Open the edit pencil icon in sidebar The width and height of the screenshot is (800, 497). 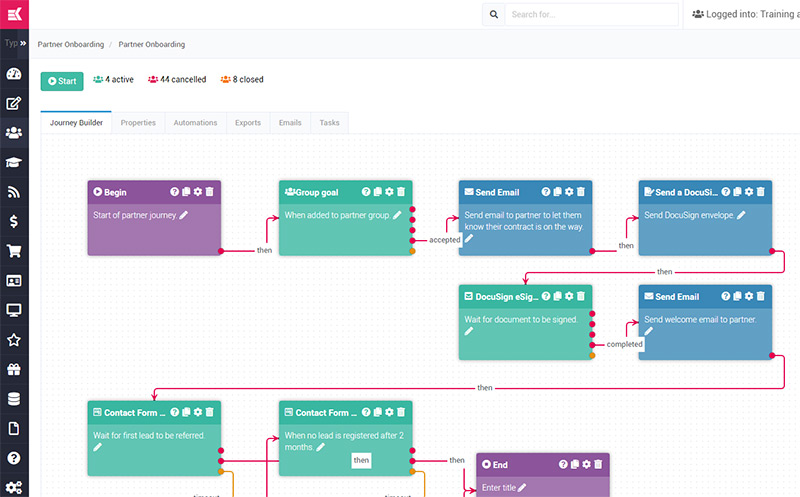click(14, 103)
